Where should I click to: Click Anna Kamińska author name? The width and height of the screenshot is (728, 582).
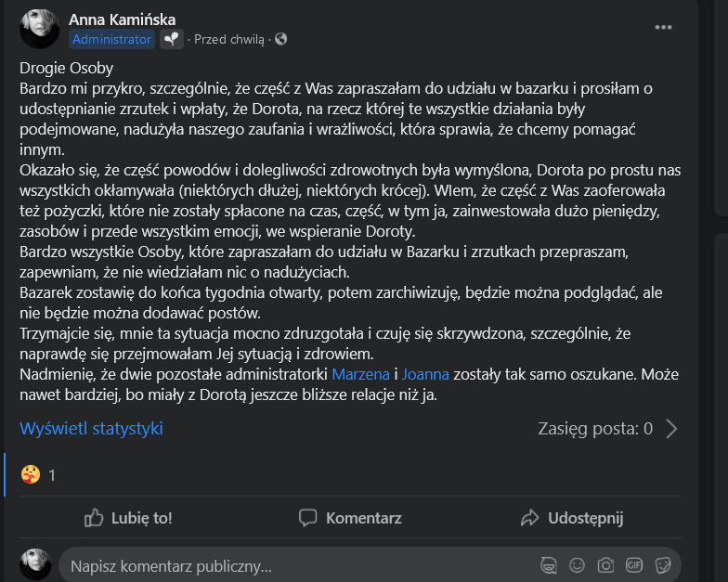click(x=123, y=19)
